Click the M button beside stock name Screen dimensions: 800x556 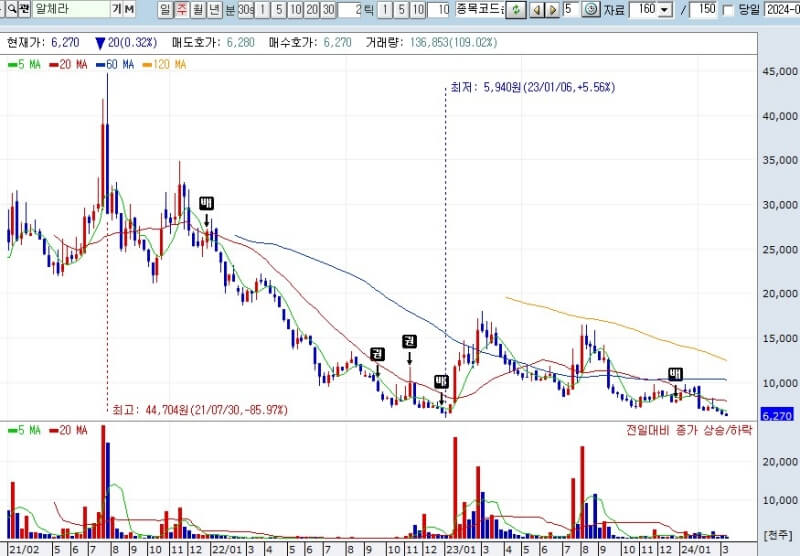[129, 9]
